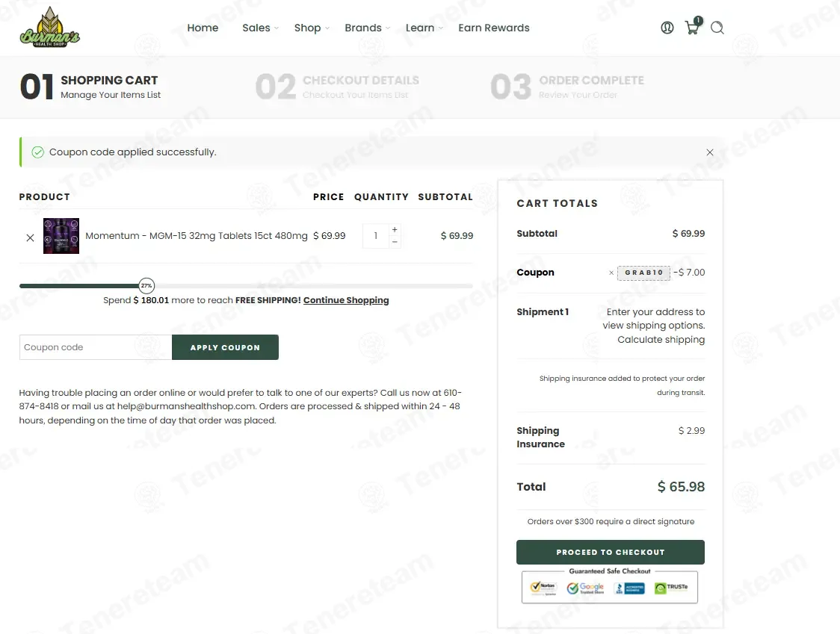The image size is (840, 634).
Task: Click the Google Trusted Store badge
Action: tap(586, 588)
